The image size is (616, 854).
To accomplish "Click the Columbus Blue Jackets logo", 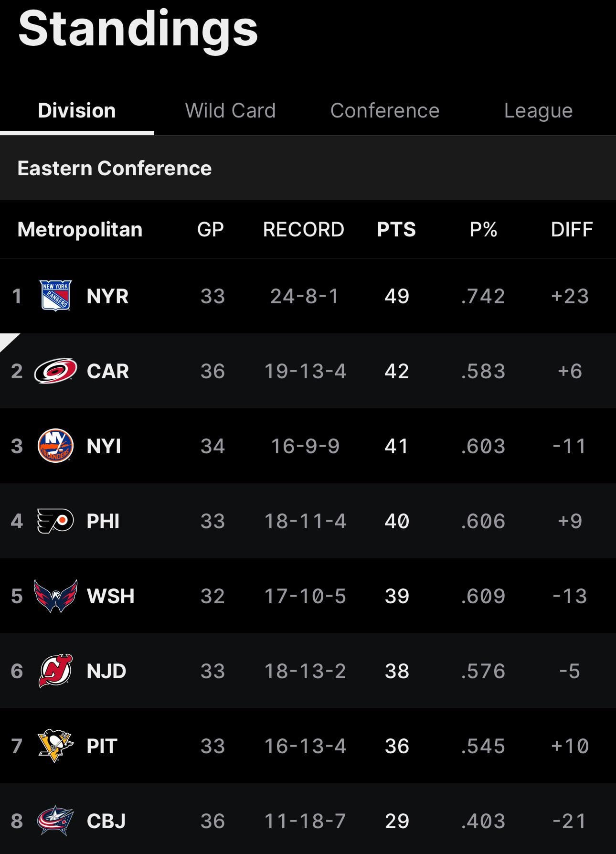I will pos(55,821).
